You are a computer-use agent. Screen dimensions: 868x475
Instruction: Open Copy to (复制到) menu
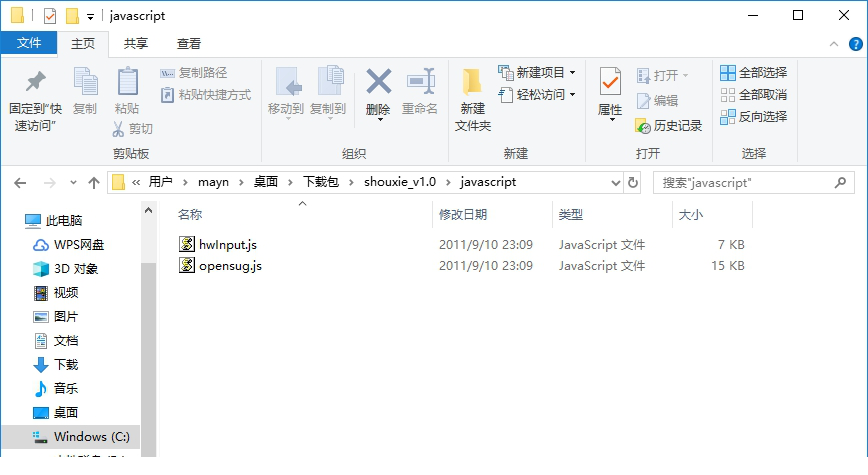(328, 93)
